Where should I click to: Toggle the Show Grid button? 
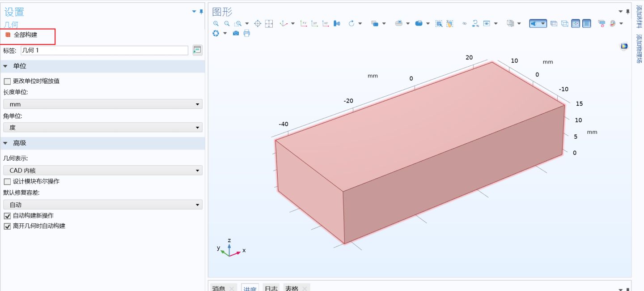pyautogui.click(x=587, y=23)
